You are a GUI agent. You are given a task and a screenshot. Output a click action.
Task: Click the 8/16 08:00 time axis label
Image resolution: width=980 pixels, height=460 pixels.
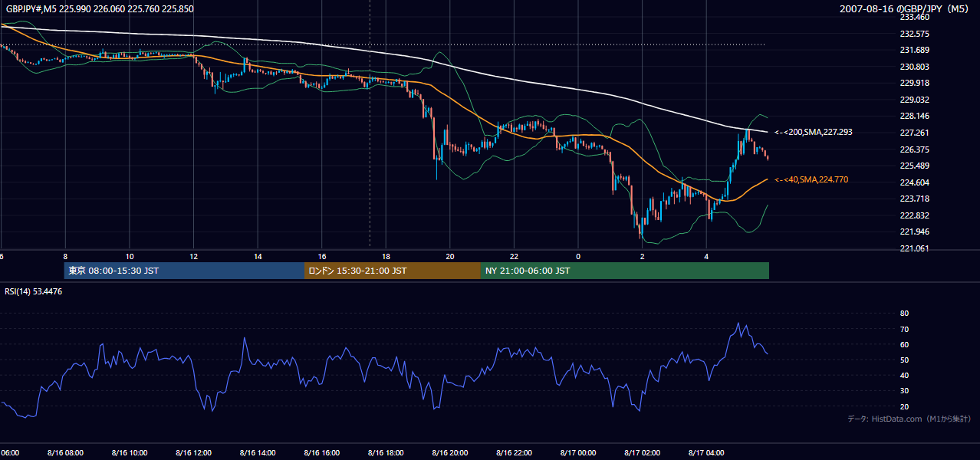click(65, 453)
